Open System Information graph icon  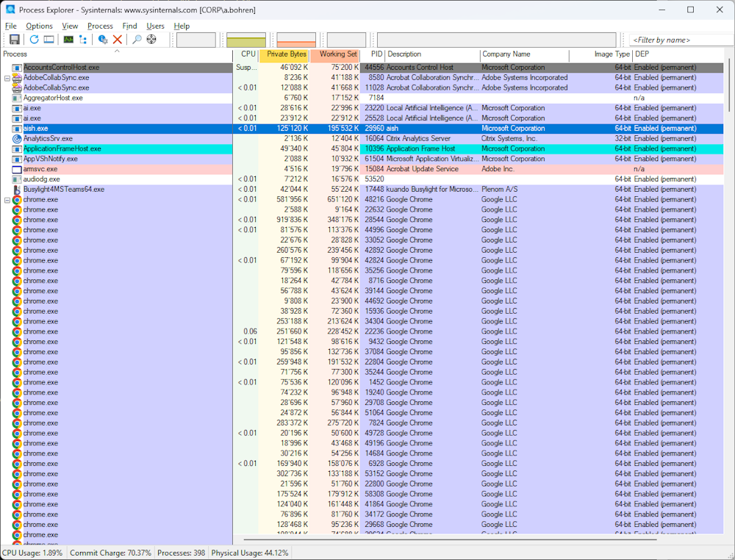tap(68, 40)
